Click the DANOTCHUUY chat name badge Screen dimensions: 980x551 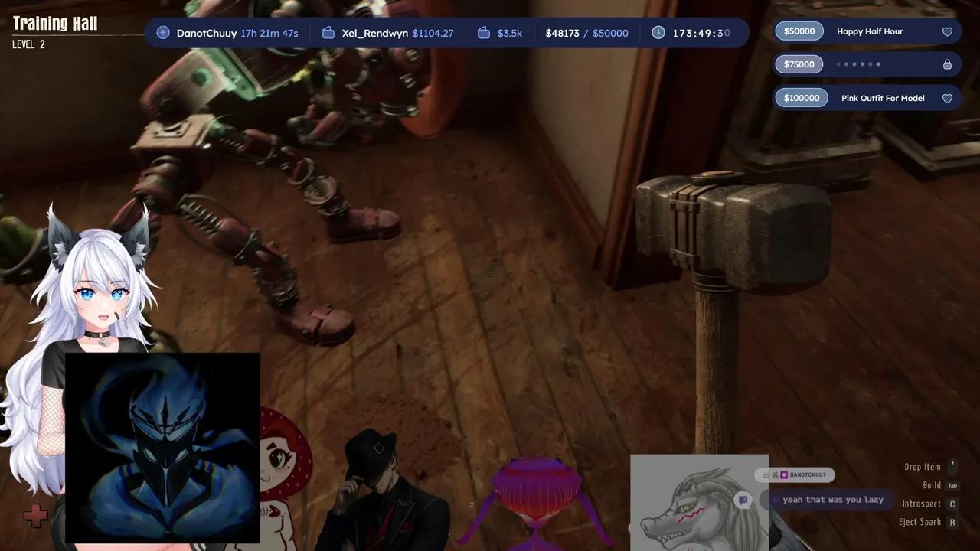click(794, 475)
